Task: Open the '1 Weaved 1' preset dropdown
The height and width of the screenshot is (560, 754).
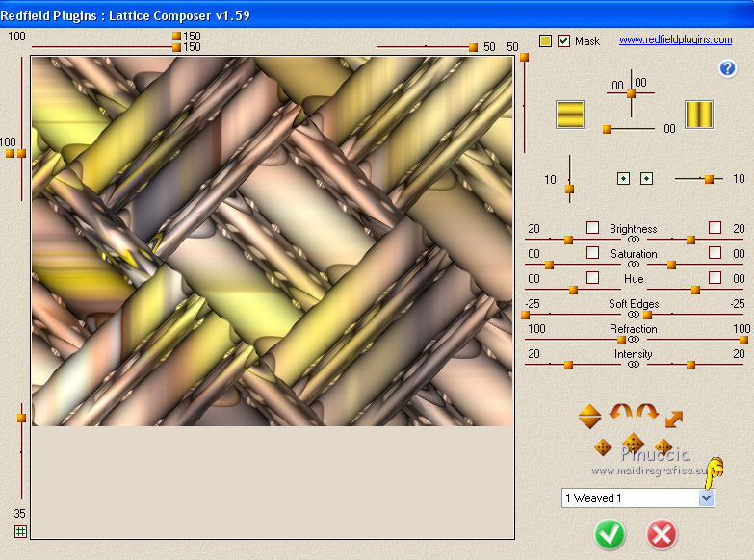Action: coord(638,498)
